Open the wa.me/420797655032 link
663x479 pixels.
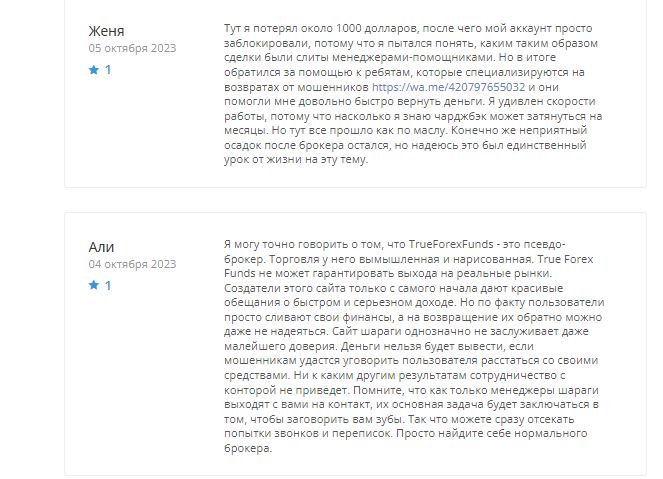click(x=448, y=87)
